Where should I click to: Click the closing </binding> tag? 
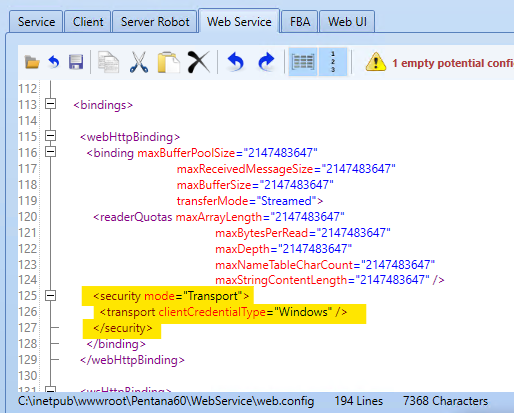coord(116,344)
